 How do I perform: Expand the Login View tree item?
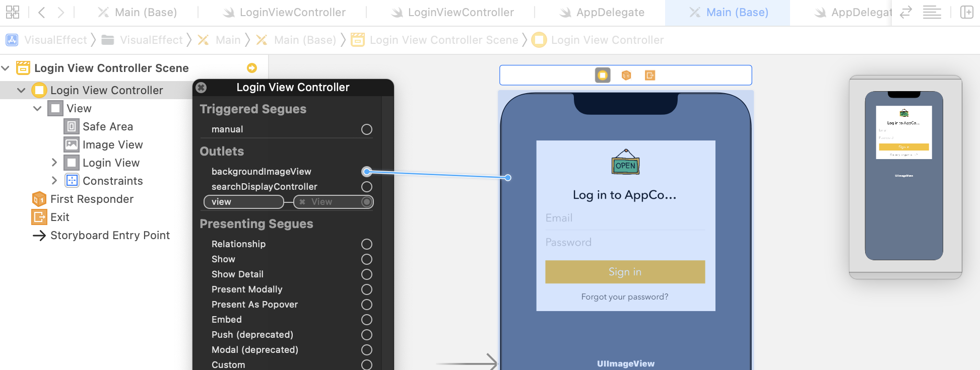point(54,163)
